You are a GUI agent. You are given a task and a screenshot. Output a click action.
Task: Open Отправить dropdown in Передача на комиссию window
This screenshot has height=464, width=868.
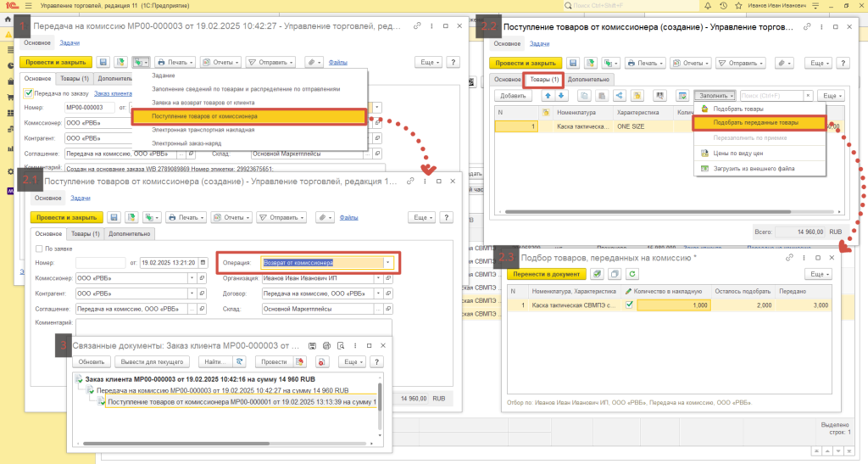point(270,62)
